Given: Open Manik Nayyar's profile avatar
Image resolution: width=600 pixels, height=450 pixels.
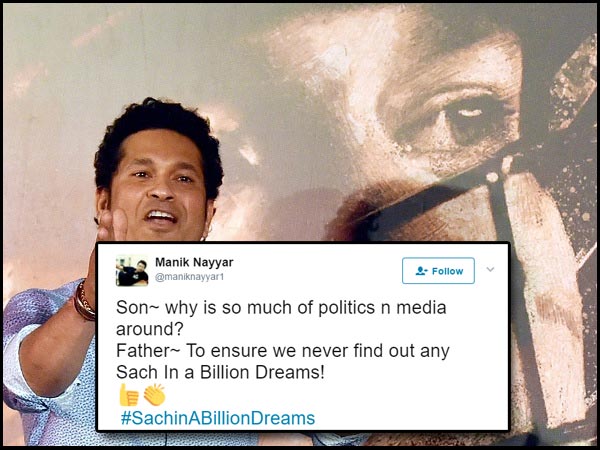Looking at the screenshot, I should 132,271.
